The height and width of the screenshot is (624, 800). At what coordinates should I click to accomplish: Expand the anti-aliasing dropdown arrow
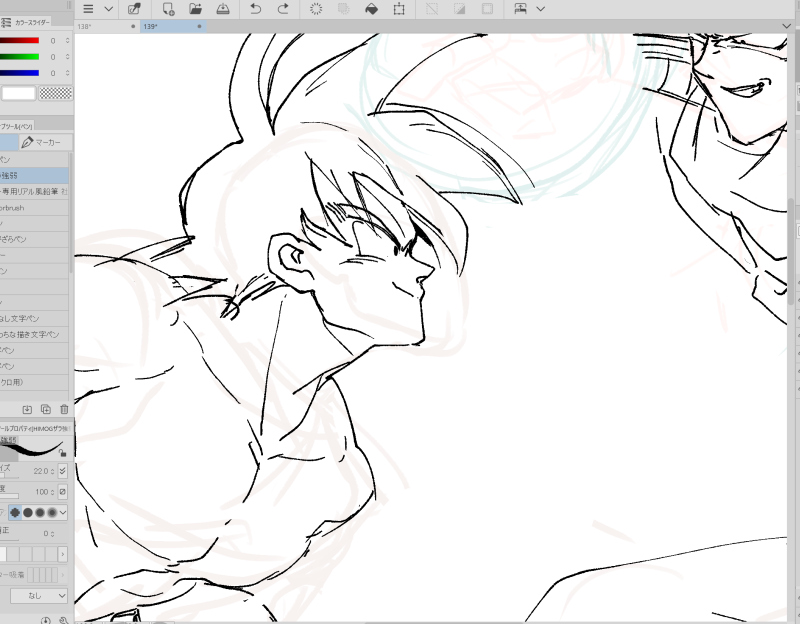tap(63, 512)
